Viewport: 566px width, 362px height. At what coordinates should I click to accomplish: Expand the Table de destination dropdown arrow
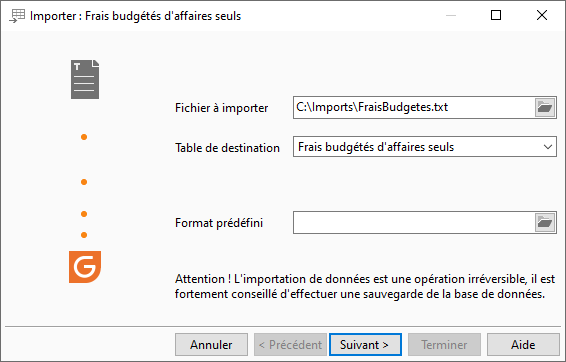click(548, 147)
